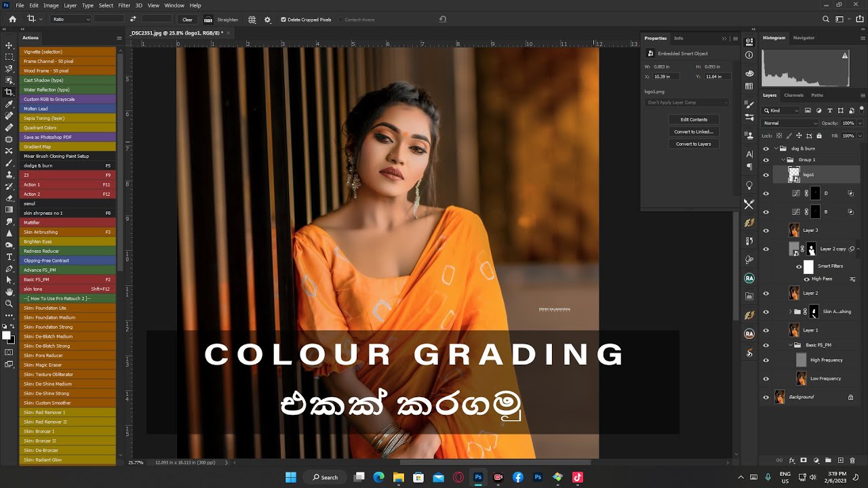Open crop settings gear icon

267,20
